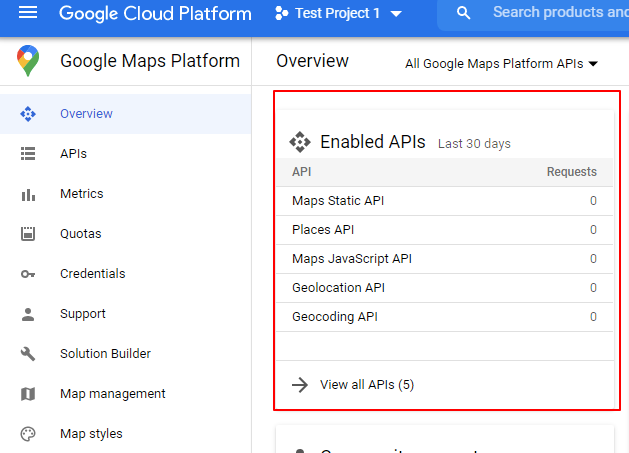Screen dimensions: 629x453
Task: Open All Google Maps Platform APIs dropdown
Action: pos(501,64)
